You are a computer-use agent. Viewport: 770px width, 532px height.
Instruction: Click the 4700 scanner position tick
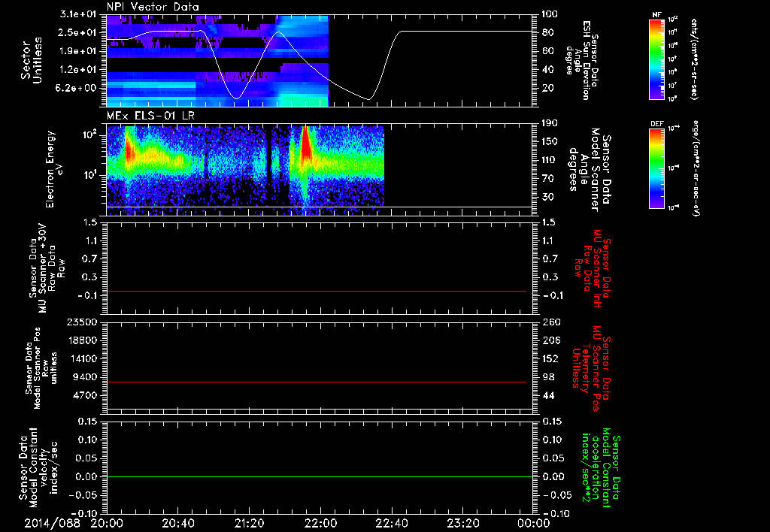pos(86,395)
